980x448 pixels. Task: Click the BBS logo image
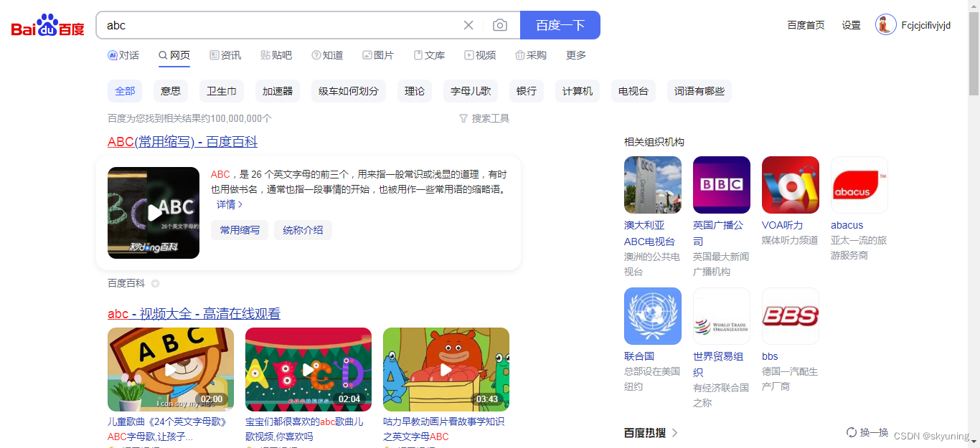tap(791, 316)
